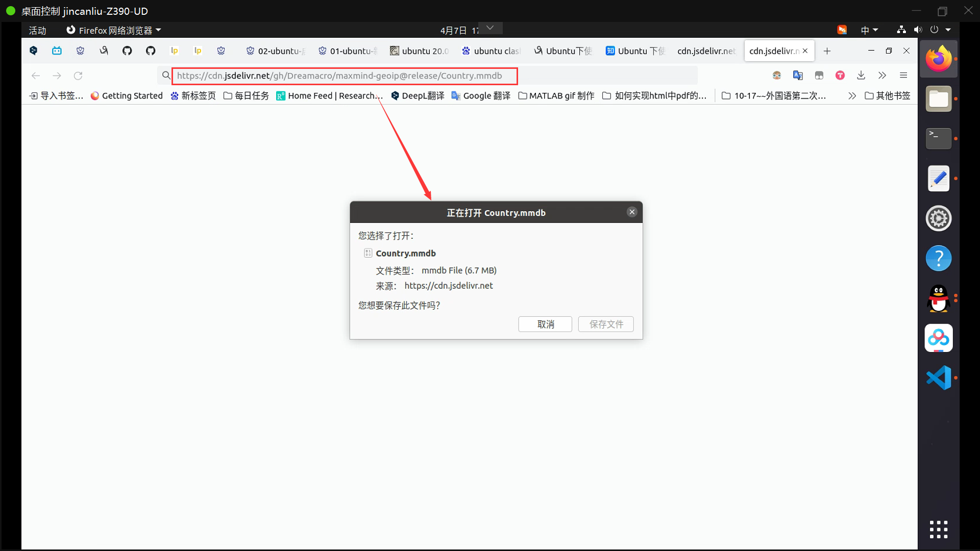Switch to the 02-ubuntu tab

click(276, 51)
